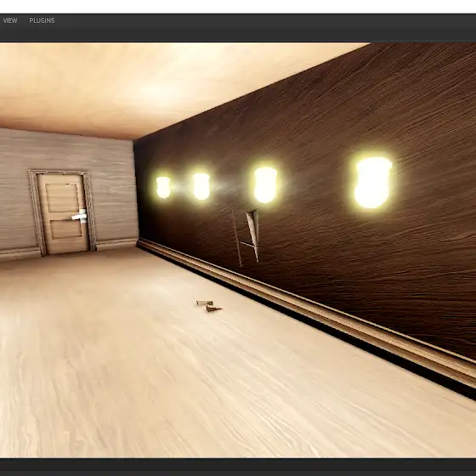Switch to the VIEW ribbon tab

click(x=9, y=20)
